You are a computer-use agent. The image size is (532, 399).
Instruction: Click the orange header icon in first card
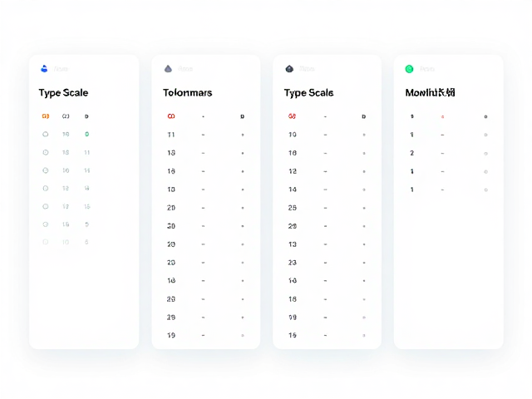(x=46, y=116)
